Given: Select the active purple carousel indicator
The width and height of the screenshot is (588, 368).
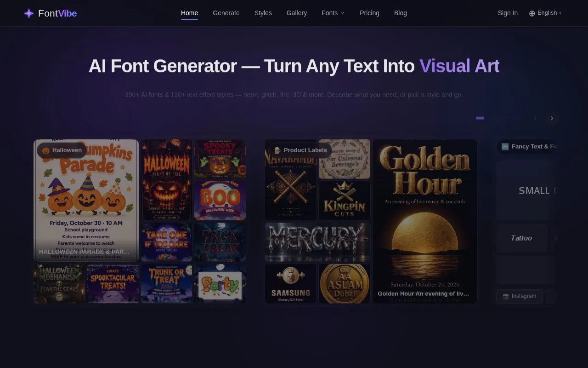Looking at the screenshot, I should [x=480, y=118].
